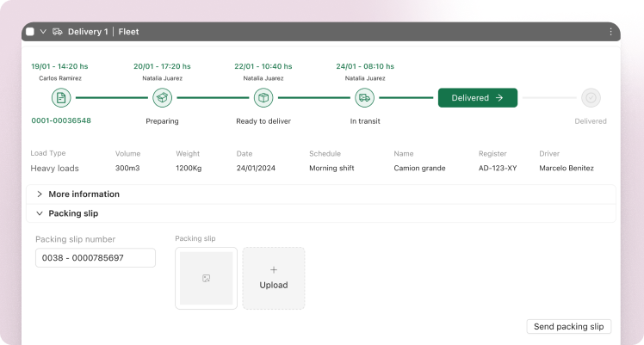Expand the More information section
644x345 pixels.
pos(321,194)
